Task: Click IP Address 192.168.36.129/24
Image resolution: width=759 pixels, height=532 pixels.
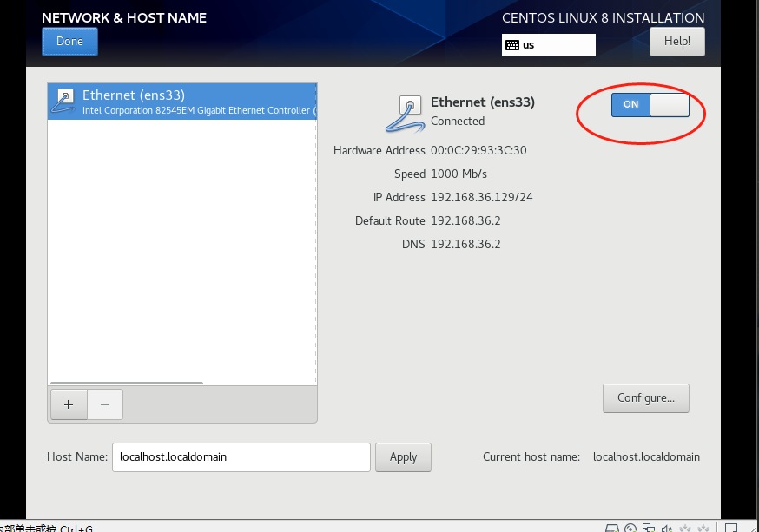Action: pos(482,197)
